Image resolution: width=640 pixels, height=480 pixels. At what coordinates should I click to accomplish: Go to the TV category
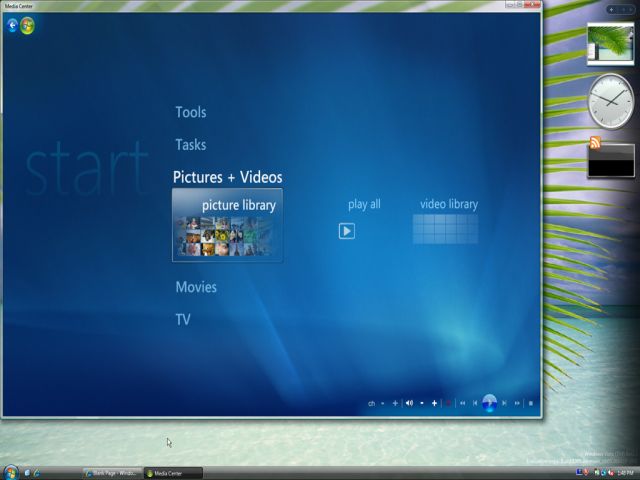point(183,320)
